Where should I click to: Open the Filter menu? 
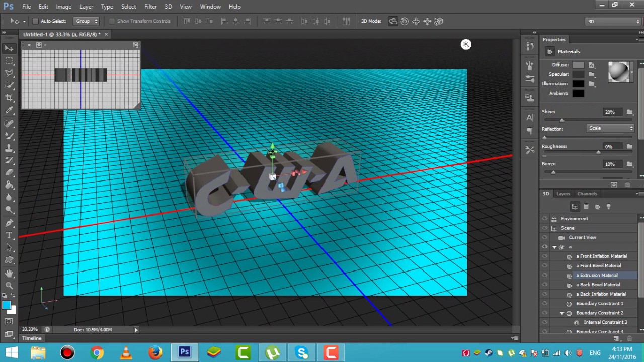click(150, 7)
